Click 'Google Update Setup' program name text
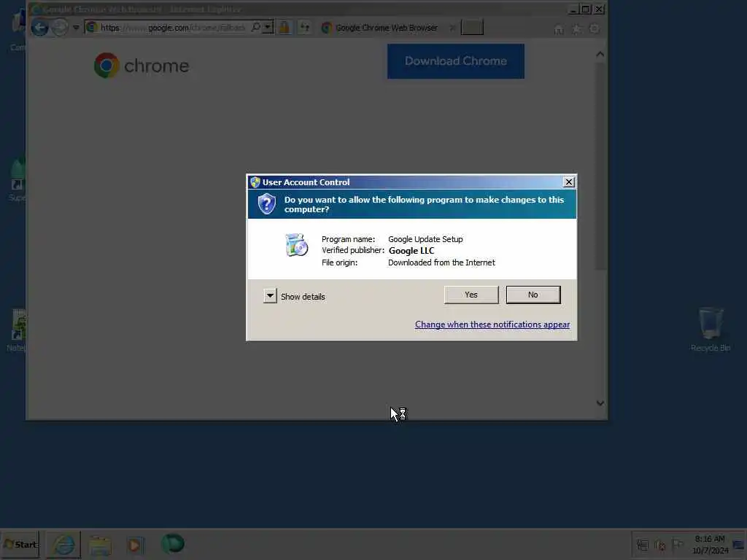Screen dimensions: 747x560 425,239
